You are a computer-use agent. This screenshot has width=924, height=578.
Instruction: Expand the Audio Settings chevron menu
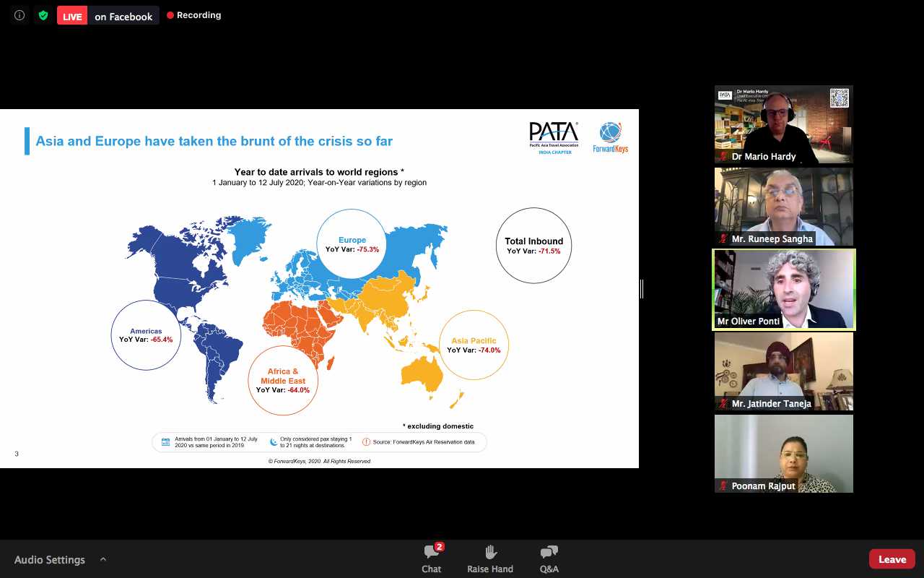(103, 559)
